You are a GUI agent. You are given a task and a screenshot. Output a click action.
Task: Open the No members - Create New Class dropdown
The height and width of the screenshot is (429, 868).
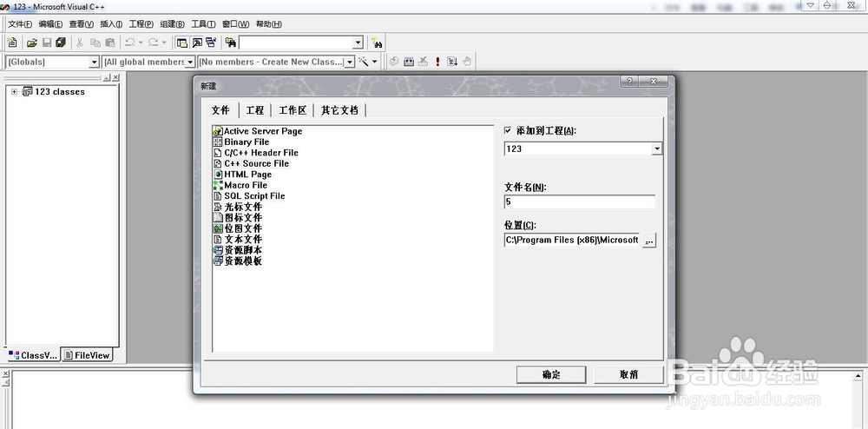click(x=349, y=62)
